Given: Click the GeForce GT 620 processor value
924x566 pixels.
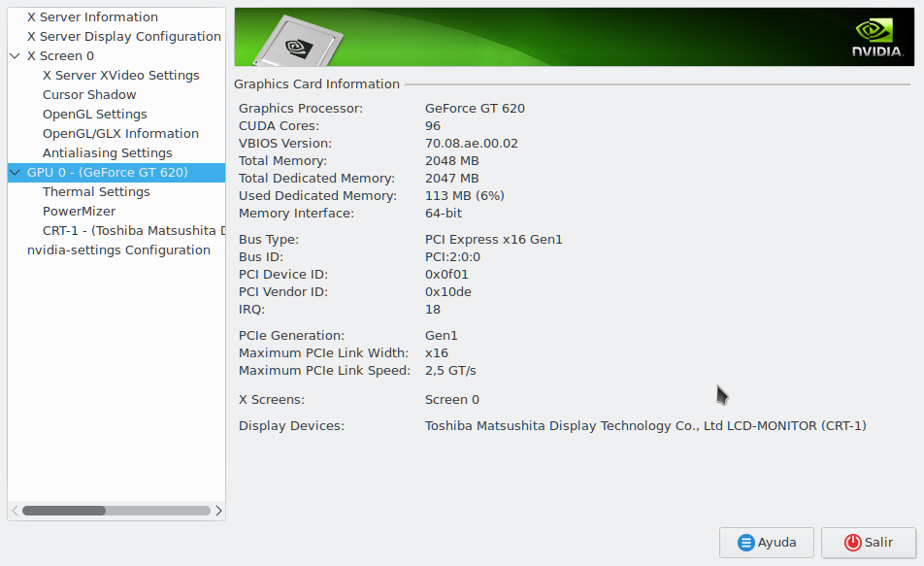Looking at the screenshot, I should (x=475, y=109).
